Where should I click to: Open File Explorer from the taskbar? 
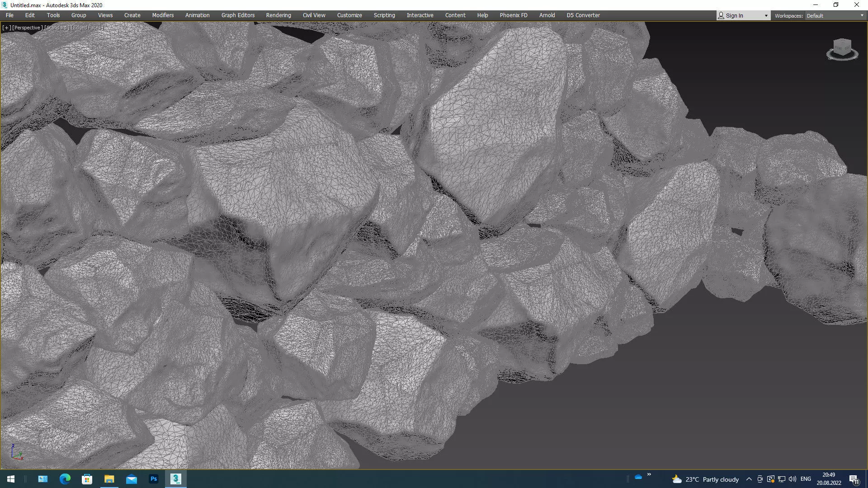[x=109, y=479]
